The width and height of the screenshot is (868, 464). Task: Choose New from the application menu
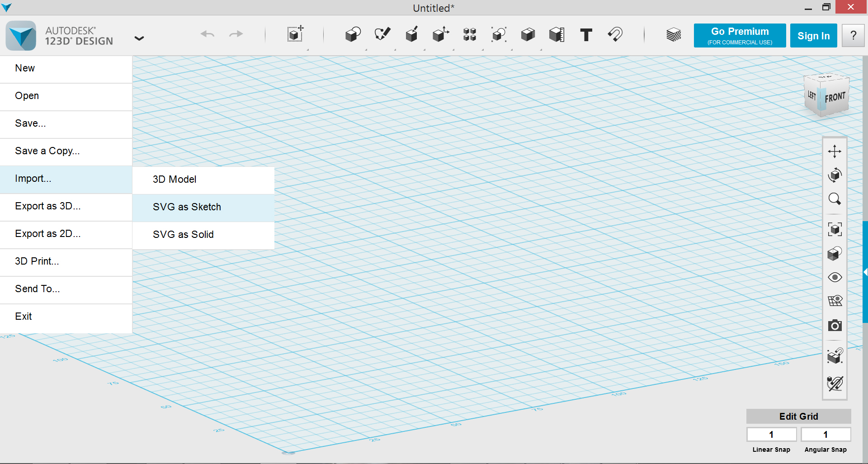66,69
